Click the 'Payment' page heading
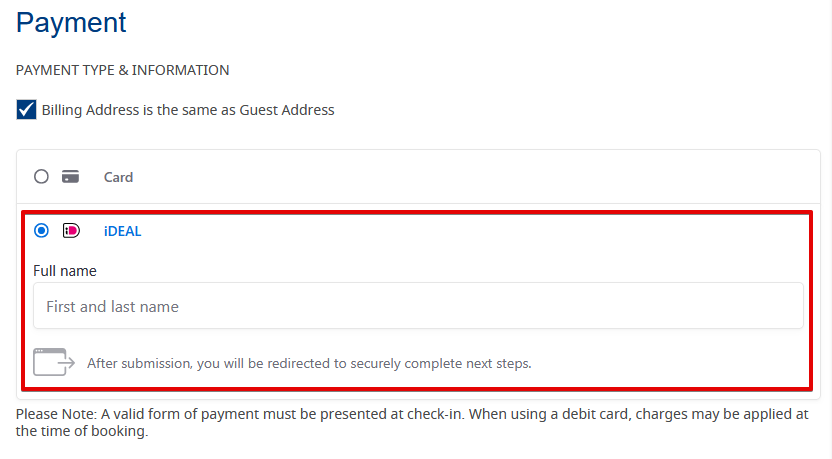Screen dimensions: 832x459 (x=71, y=22)
